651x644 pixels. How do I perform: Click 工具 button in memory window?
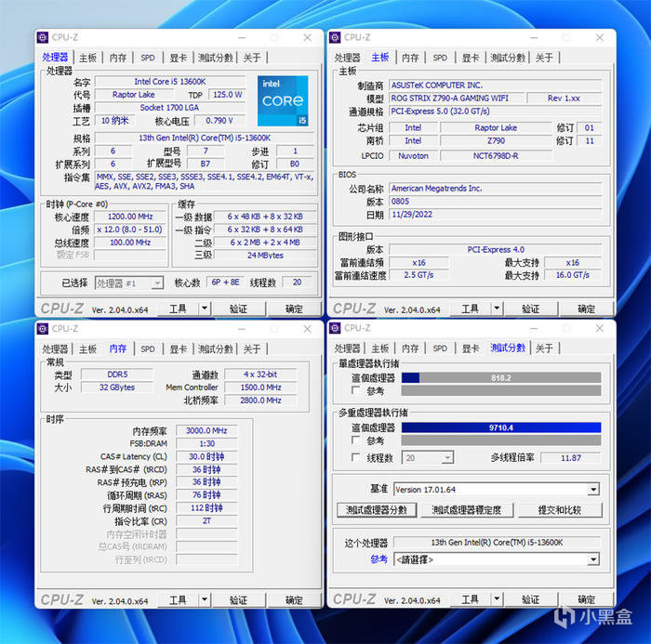[179, 600]
